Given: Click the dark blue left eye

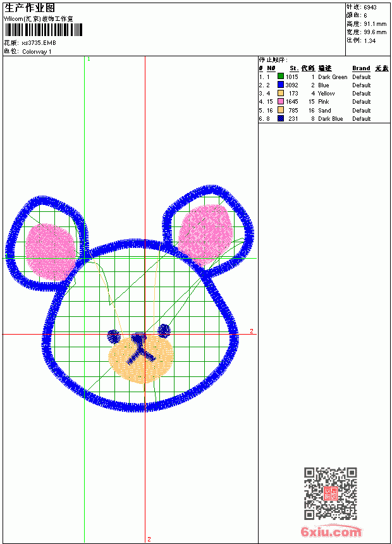Looking at the screenshot, I should coord(113,336).
